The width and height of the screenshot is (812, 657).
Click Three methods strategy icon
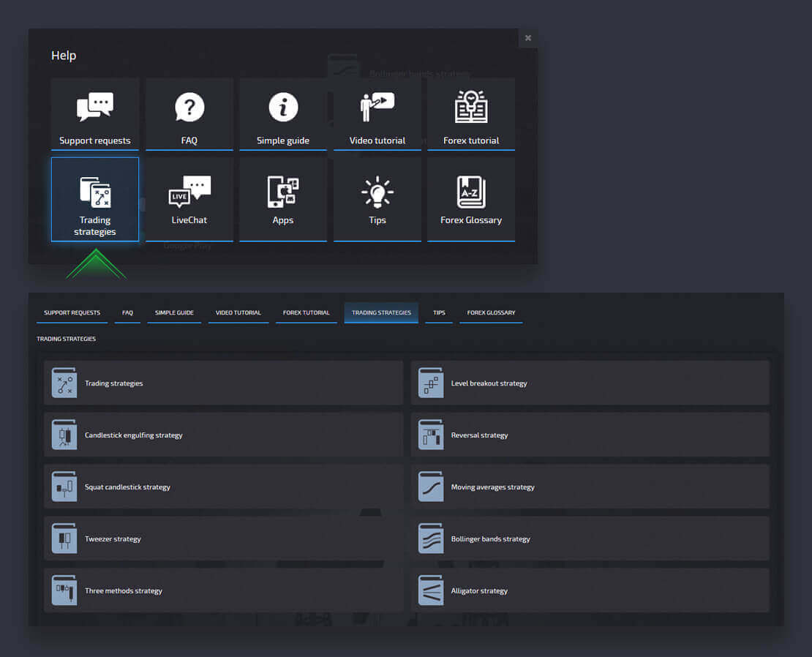(64, 590)
